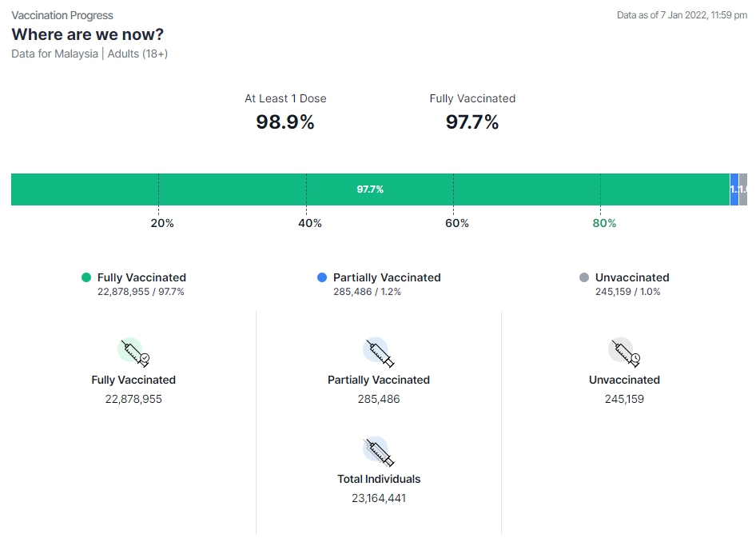Click the Partially Vaccinated syringe icon
This screenshot has width=756, height=538.
[x=379, y=352]
